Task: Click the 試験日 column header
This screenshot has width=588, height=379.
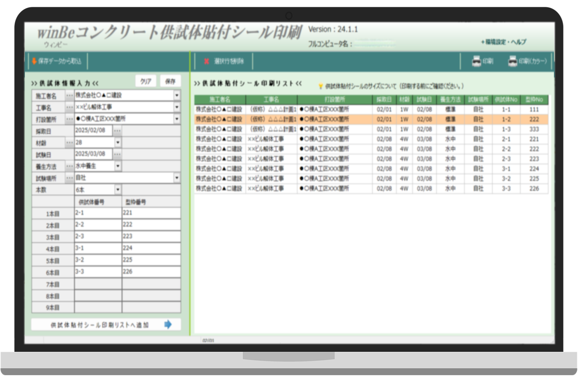Action: coord(424,100)
